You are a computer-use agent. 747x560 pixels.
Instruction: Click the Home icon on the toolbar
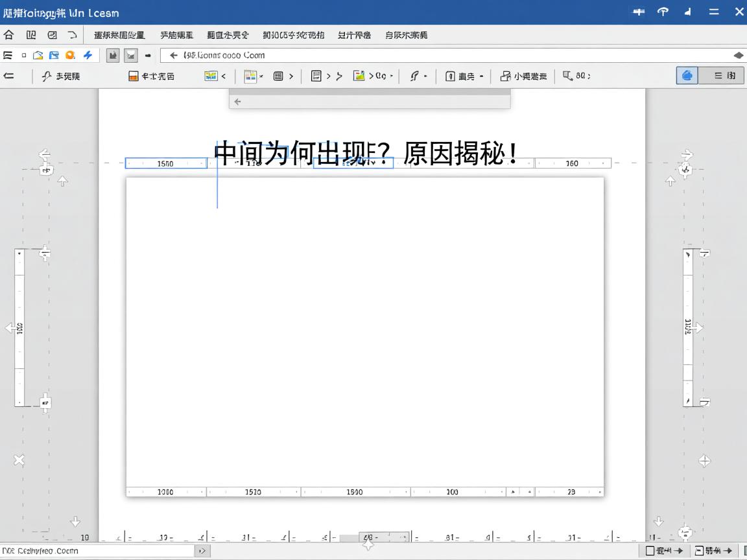[8, 35]
